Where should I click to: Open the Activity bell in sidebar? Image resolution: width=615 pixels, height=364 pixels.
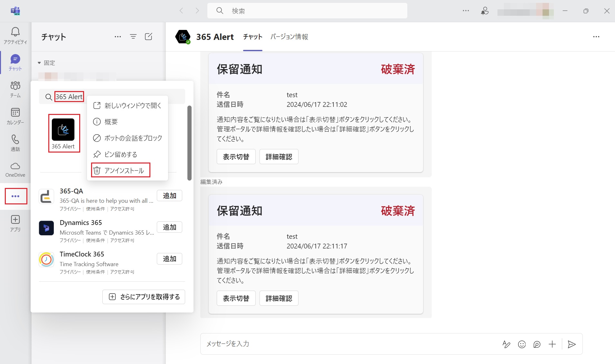pyautogui.click(x=15, y=35)
